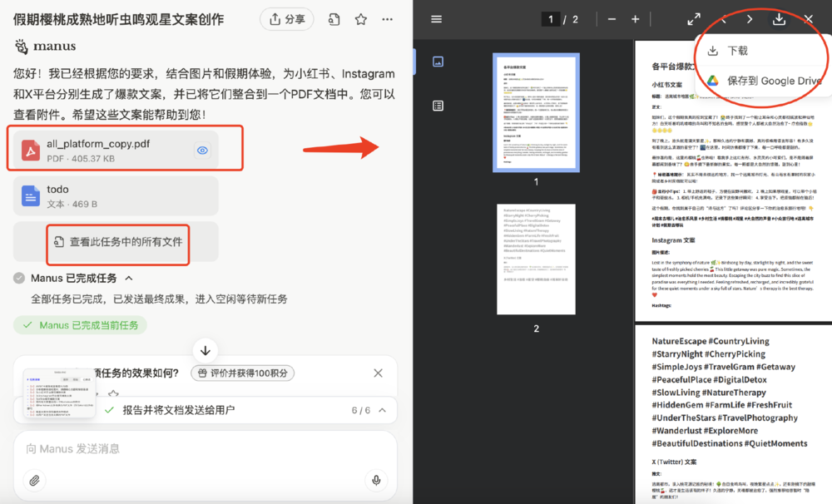The height and width of the screenshot is (504, 832).
Task: Star this task as favorite
Action: 360,19
